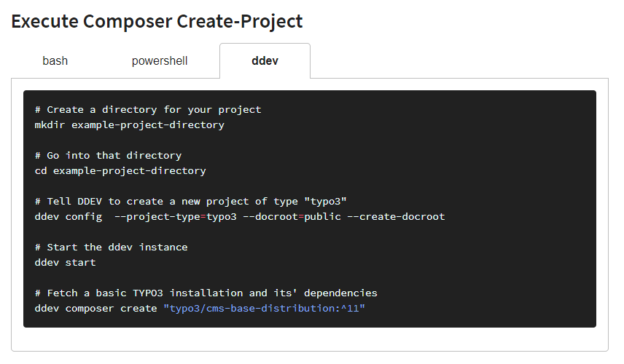Click the '# Fetch a basic TYPO3 installation' comment
Image resolution: width=624 pixels, height=364 pixels.
point(206,293)
